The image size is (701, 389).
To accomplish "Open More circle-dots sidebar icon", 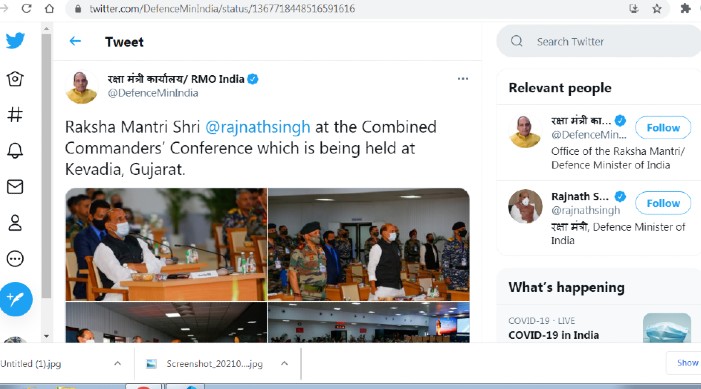I will click(15, 258).
